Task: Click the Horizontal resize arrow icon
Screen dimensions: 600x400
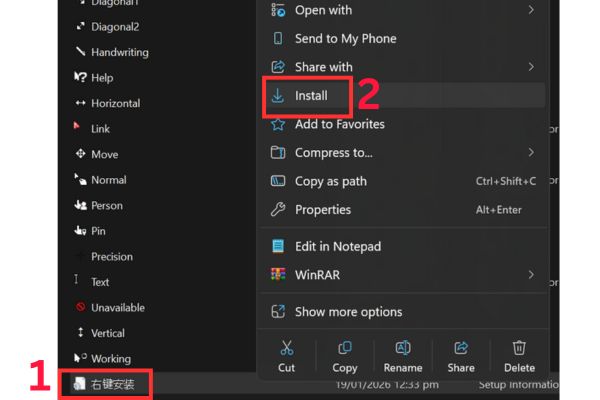Action: (80, 103)
